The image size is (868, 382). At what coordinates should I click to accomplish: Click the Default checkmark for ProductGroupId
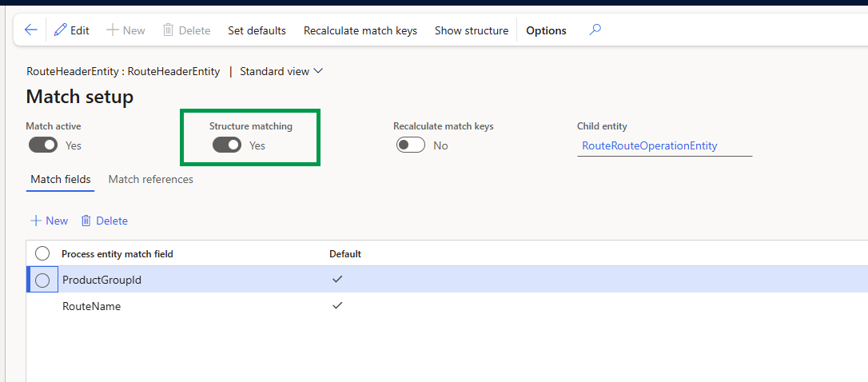[337, 279]
